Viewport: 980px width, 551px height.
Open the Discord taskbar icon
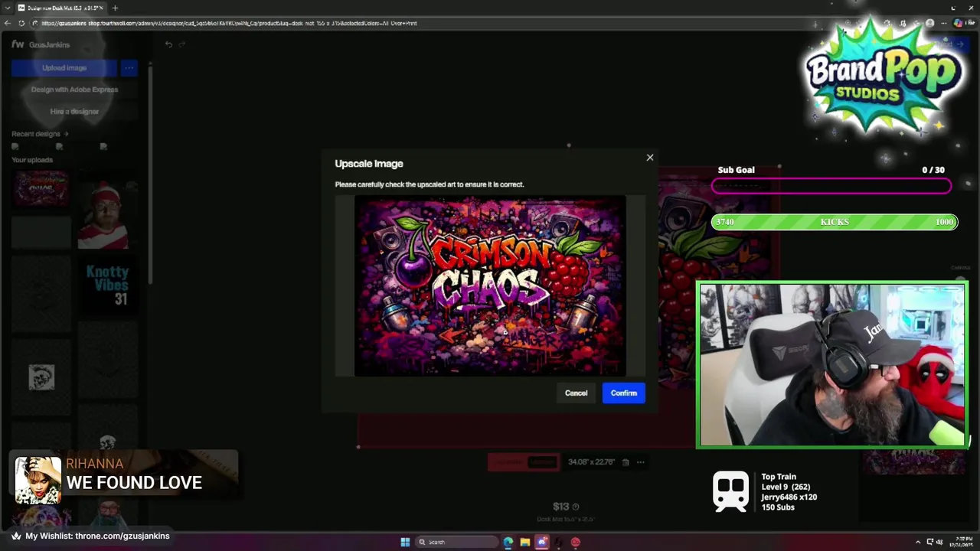point(542,542)
